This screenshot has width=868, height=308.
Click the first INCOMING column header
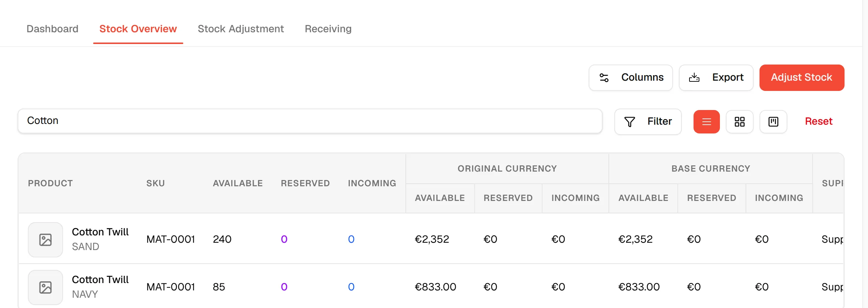click(372, 183)
